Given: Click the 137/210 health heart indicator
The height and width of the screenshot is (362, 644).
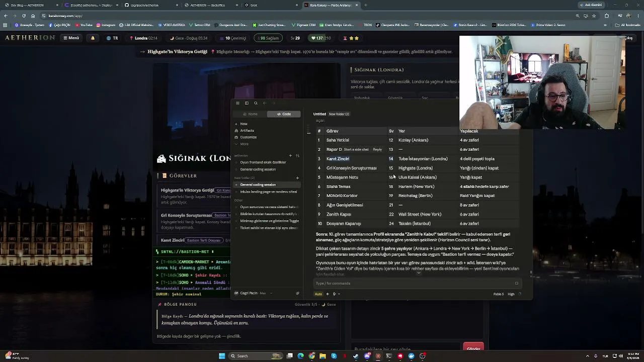Looking at the screenshot, I should click(321, 38).
